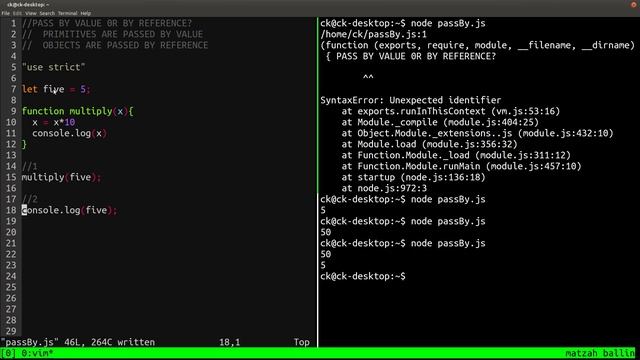Click the '^^' error caret marker
Viewport: 640px width, 360px height.
pos(368,78)
